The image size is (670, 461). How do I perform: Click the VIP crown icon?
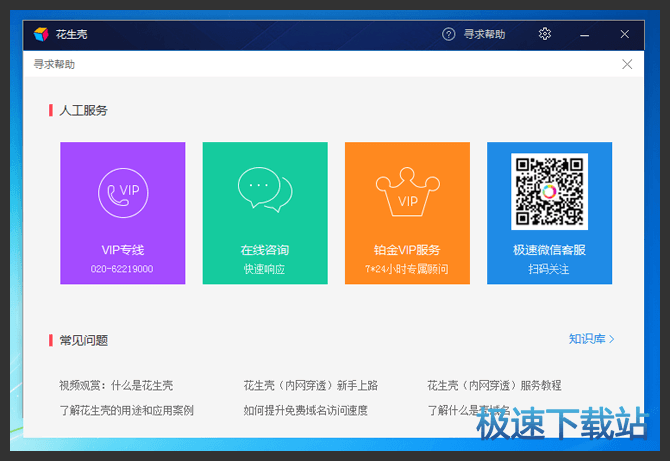coord(407,191)
